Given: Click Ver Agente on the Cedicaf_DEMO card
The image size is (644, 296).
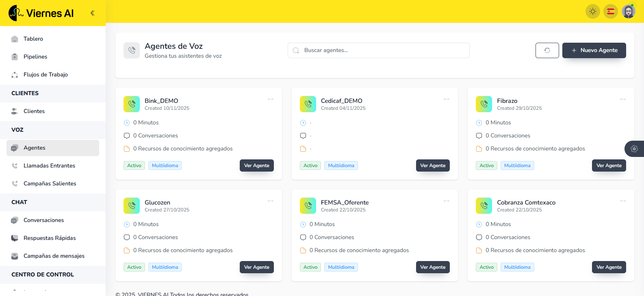Looking at the screenshot, I should (x=432, y=165).
